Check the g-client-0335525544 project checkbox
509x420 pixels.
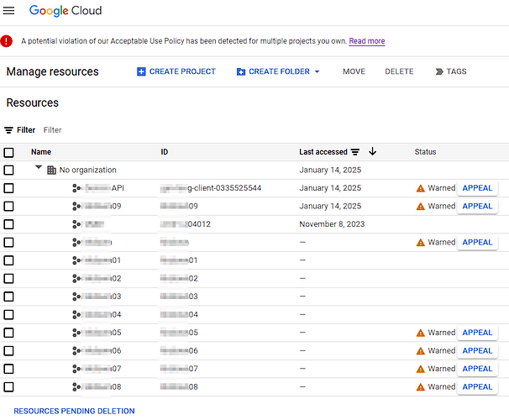(8, 188)
